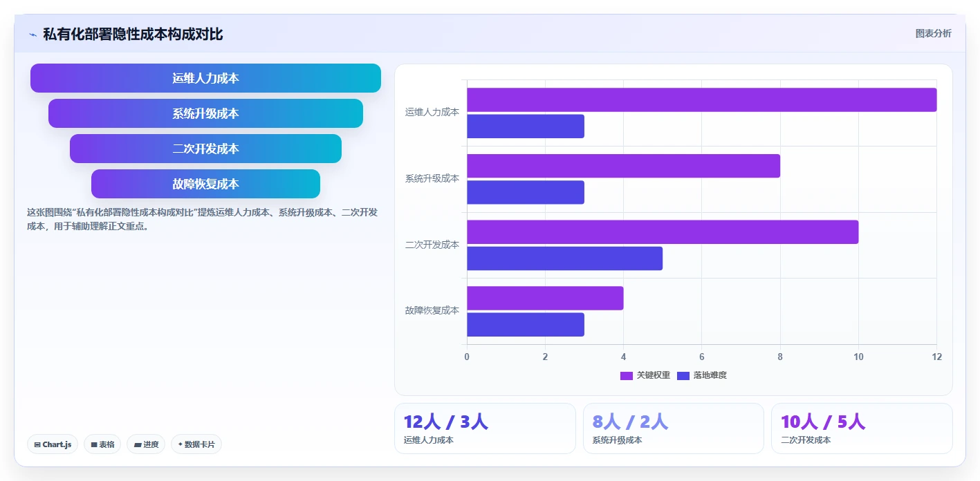Image resolution: width=980 pixels, height=481 pixels.
Task: Click the purple 系统升级成本 bar with value 8
Action: point(624,166)
